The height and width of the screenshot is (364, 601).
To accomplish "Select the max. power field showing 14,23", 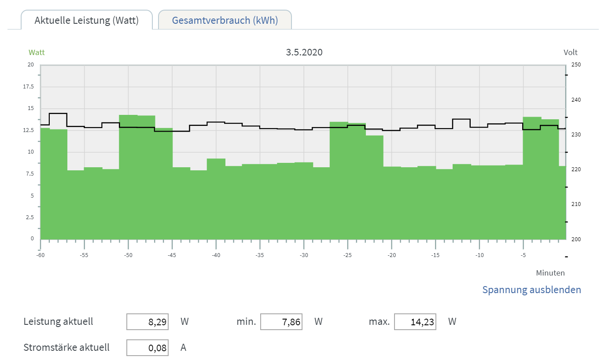I will [415, 322].
